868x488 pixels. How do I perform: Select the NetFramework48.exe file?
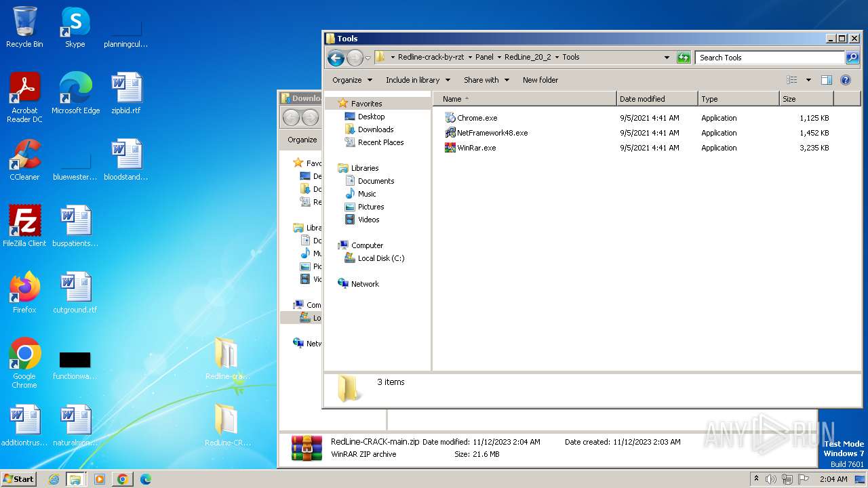click(x=486, y=133)
